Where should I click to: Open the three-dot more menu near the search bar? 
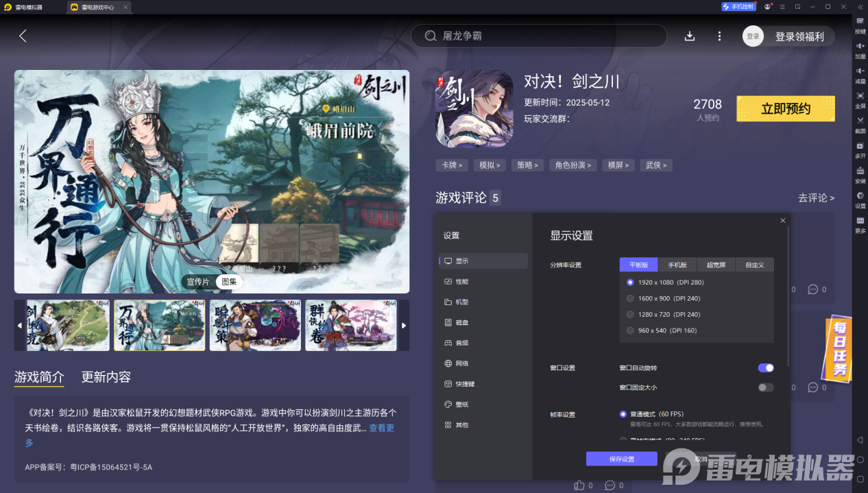coord(719,36)
